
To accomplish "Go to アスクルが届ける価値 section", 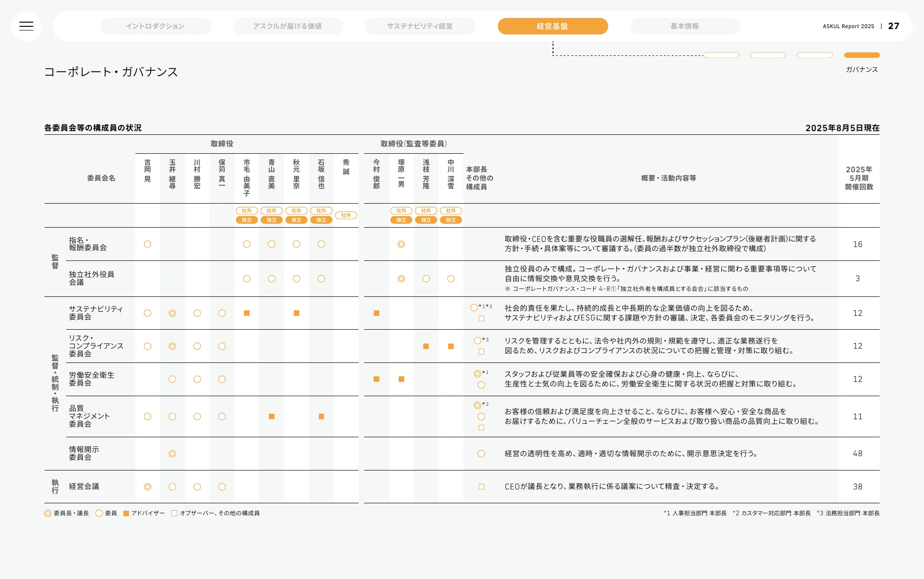I will pos(287,26).
